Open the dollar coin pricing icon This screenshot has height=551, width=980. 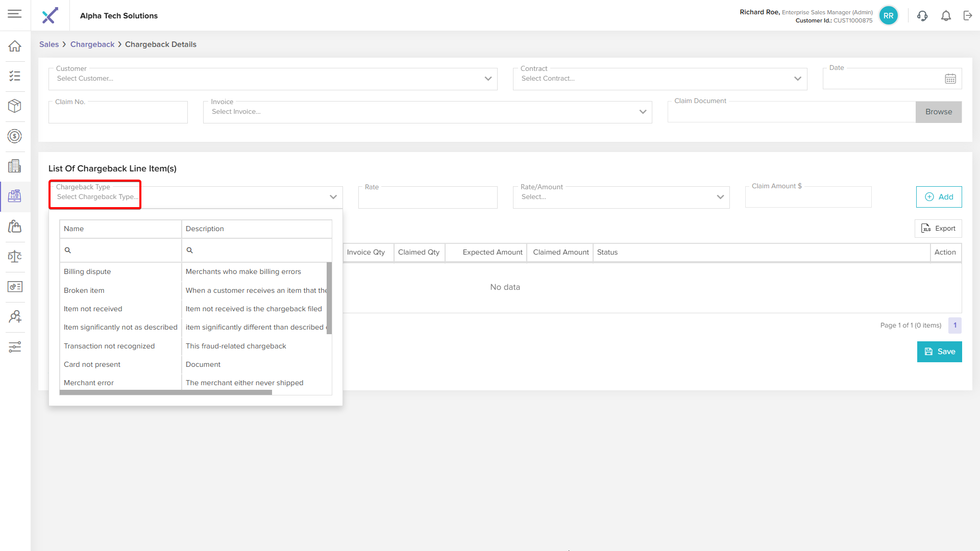pos(15,136)
